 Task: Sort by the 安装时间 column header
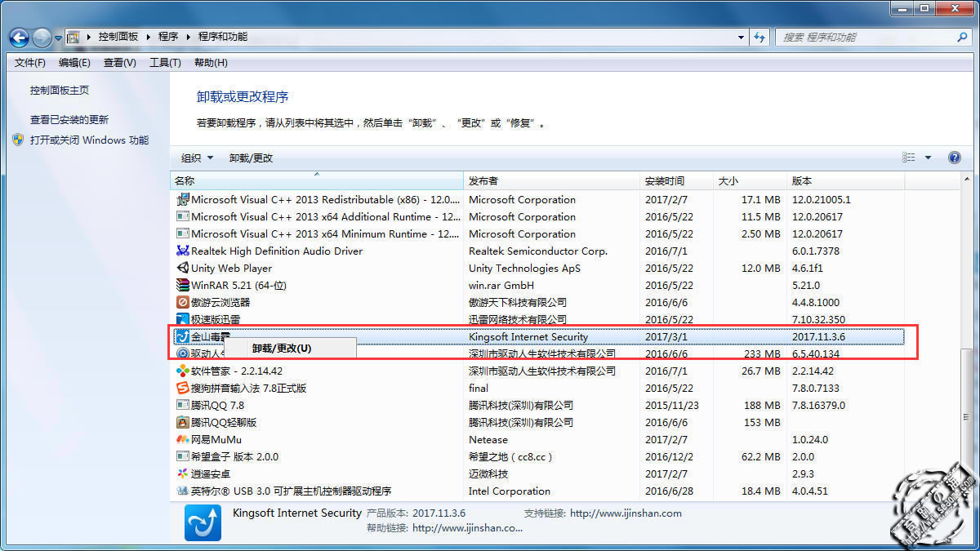pos(676,180)
